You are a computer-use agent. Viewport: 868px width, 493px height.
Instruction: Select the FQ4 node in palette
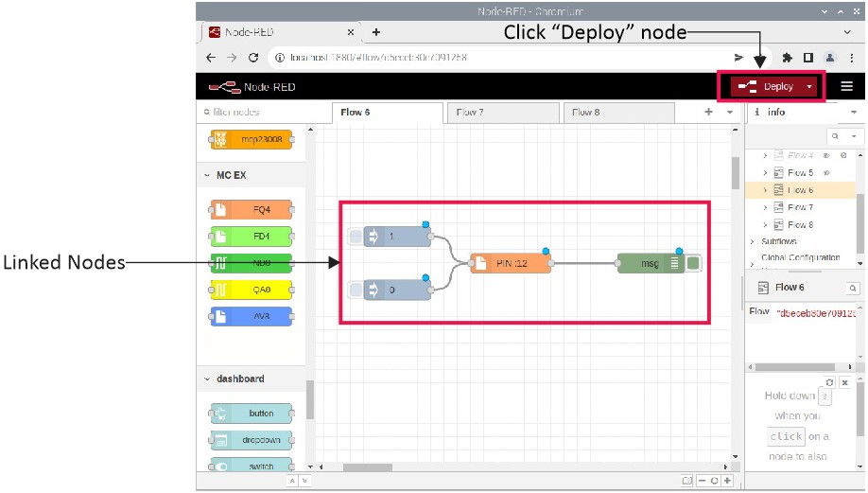pyautogui.click(x=251, y=209)
